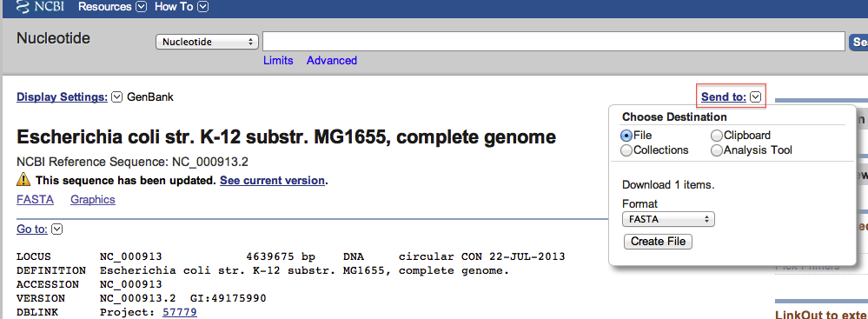The width and height of the screenshot is (868, 319).
Task: Open the Nucleotide database dropdown
Action: tap(208, 42)
